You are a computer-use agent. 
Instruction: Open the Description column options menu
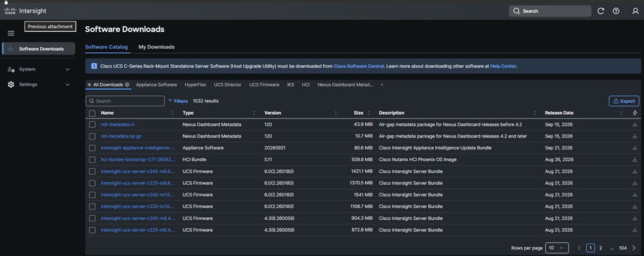coord(534,113)
